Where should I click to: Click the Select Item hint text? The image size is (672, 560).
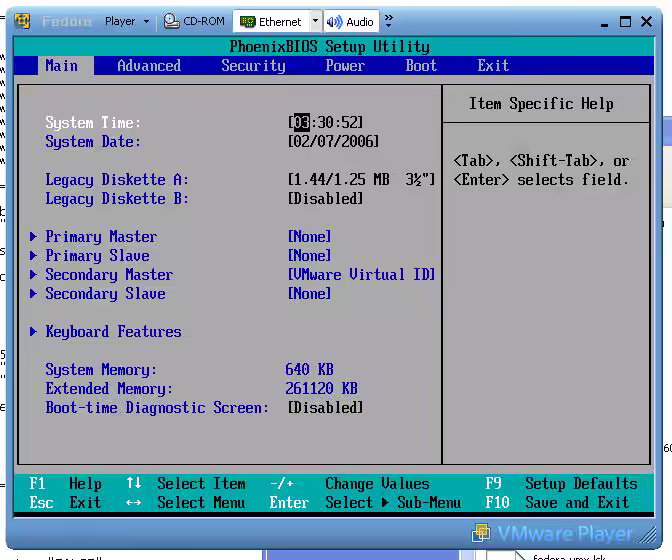[x=201, y=484]
